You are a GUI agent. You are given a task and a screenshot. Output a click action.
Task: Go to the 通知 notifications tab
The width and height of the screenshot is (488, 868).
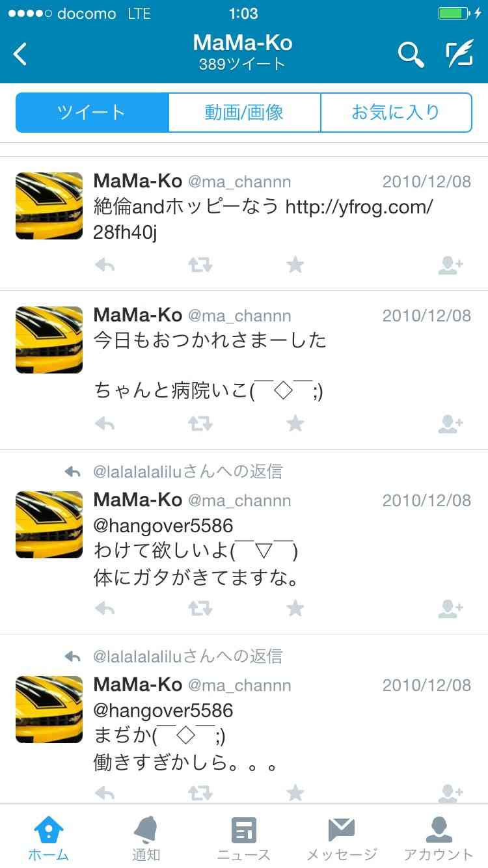(x=146, y=839)
